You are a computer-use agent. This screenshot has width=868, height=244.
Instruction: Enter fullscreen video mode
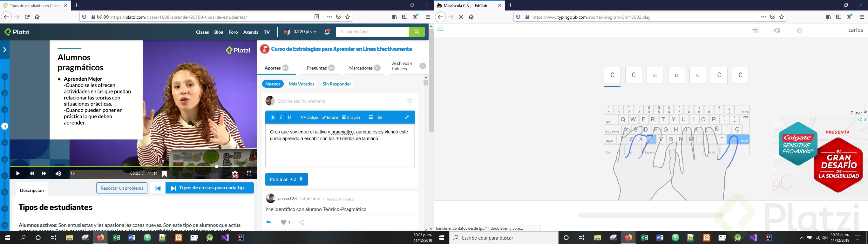click(x=249, y=173)
